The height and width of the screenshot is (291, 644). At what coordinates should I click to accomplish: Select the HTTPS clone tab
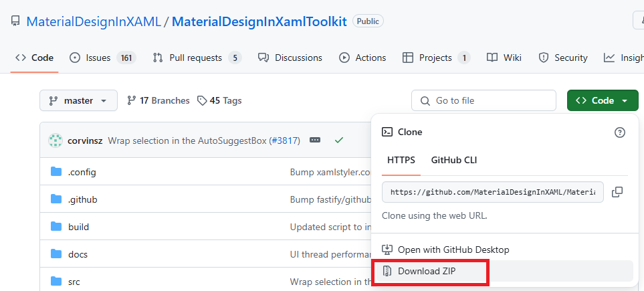coord(401,161)
